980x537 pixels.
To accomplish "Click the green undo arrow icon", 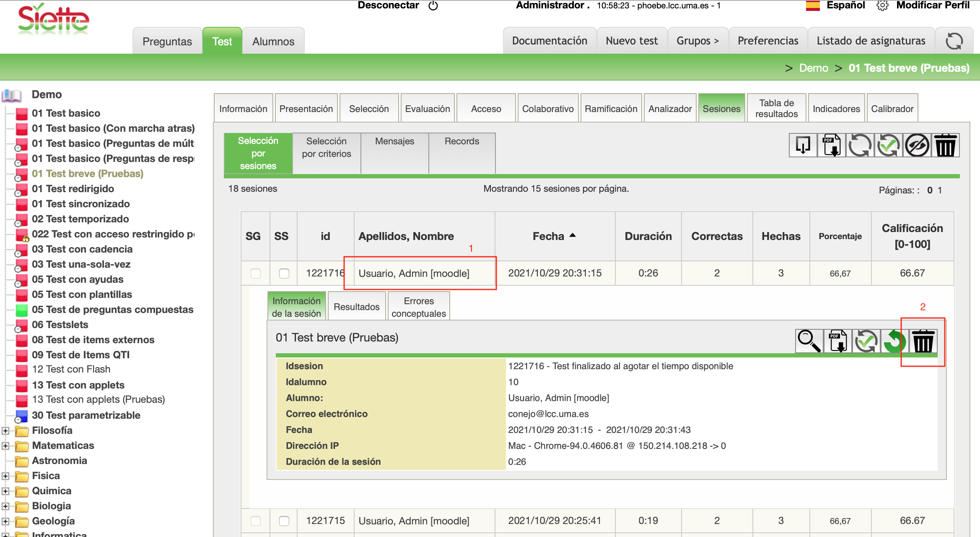I will pyautogui.click(x=894, y=341).
